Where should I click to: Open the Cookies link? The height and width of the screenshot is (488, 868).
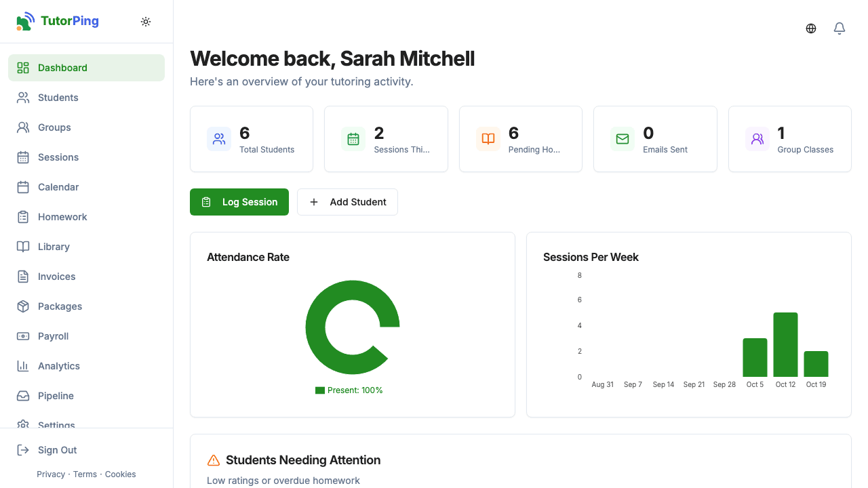(121, 474)
